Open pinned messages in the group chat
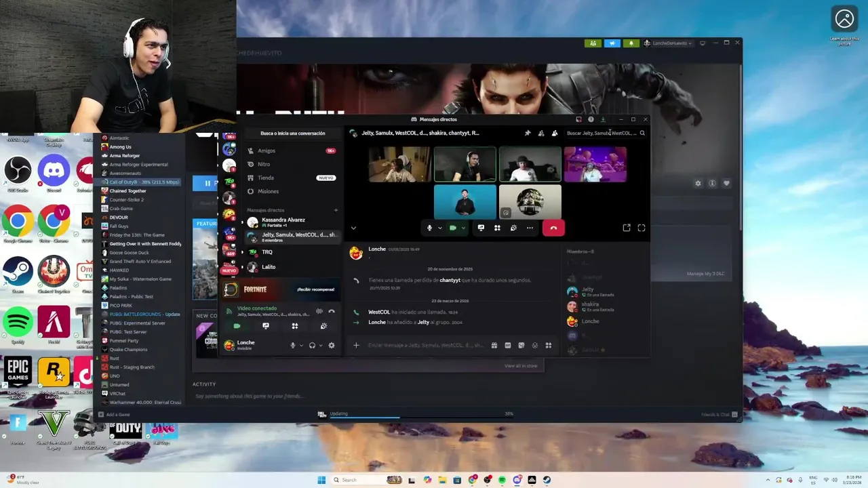Screen dimensions: 868x488 [528, 133]
